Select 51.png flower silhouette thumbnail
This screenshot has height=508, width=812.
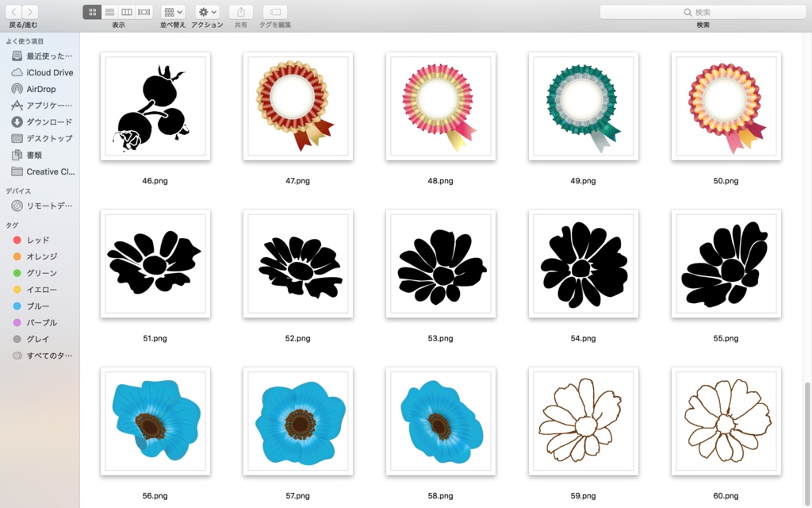click(x=155, y=264)
